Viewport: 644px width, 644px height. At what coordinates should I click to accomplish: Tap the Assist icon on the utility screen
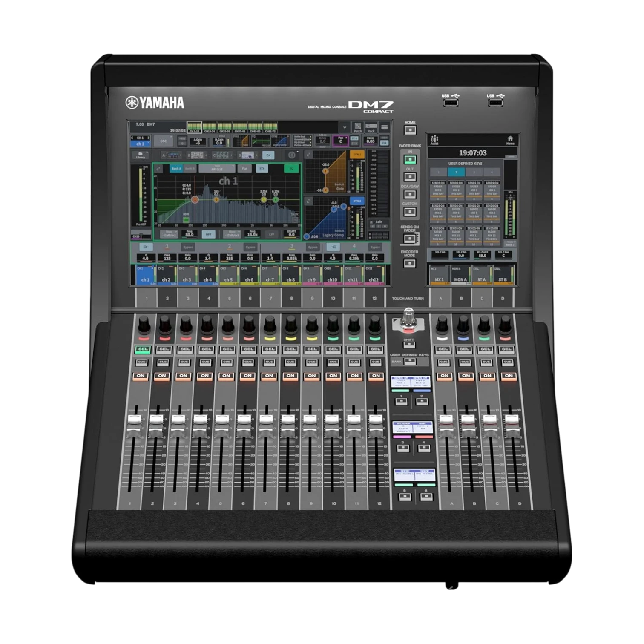(x=434, y=140)
